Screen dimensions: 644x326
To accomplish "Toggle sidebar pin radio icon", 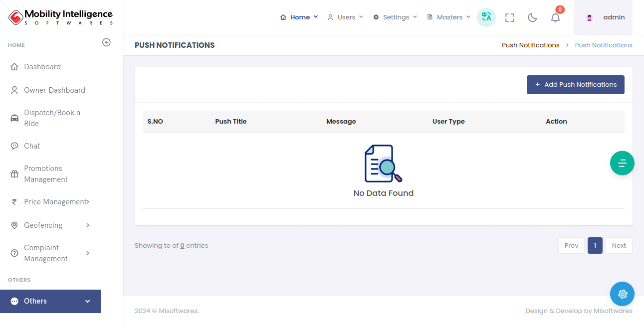I will pyautogui.click(x=106, y=42).
